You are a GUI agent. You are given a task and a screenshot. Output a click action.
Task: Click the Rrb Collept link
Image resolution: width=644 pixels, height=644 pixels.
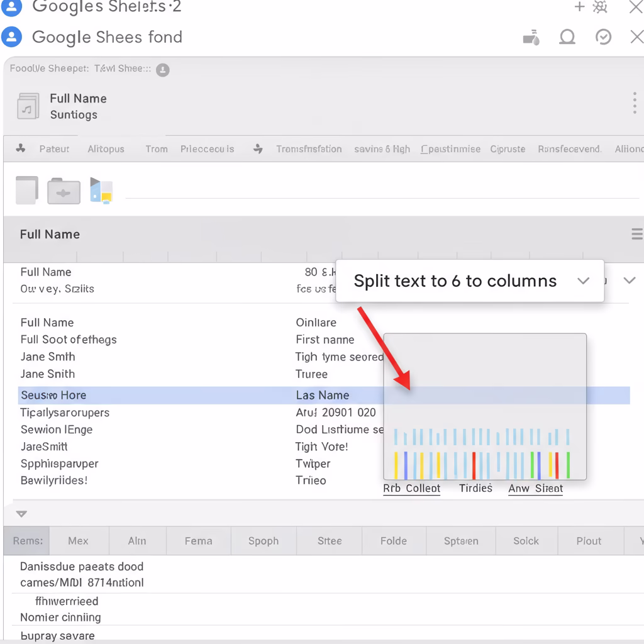[411, 488]
